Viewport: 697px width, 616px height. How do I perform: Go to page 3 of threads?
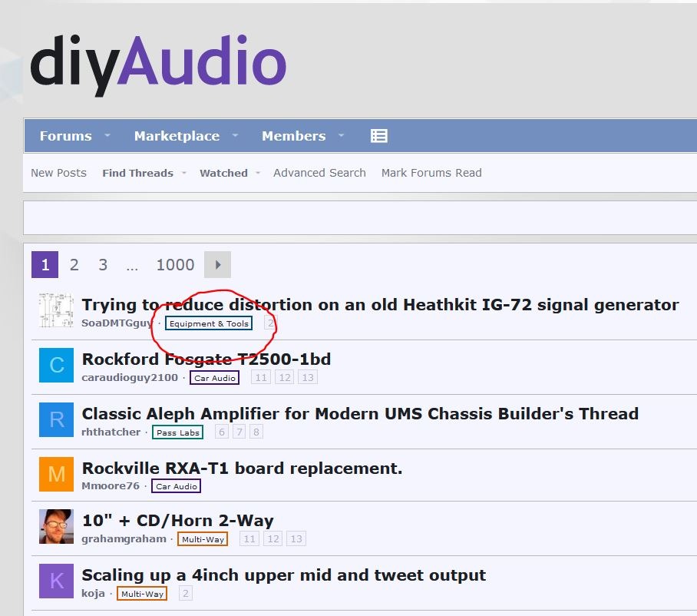103,265
